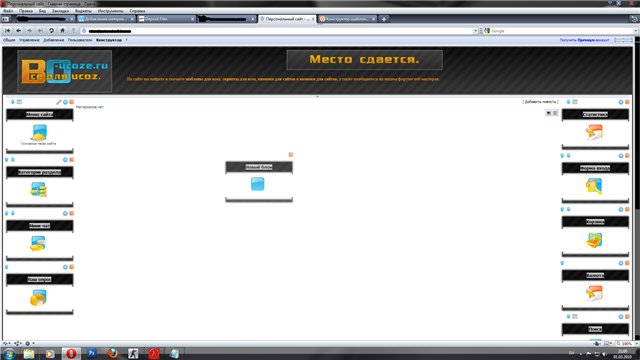Open the Opera browser from the taskbar
The width and height of the screenshot is (640, 360).
coord(71,353)
